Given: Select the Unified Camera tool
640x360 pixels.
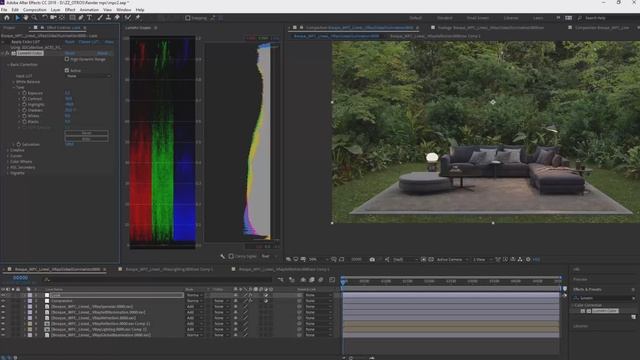Looking at the screenshot, I should tap(53, 18).
